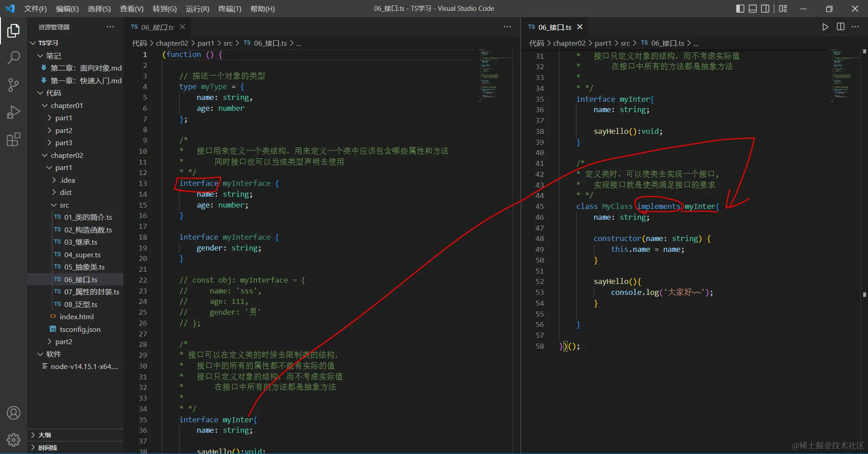Viewport: 868px width, 454px height.
Task: Click part1 breadcrumb in left editor
Action: (x=206, y=43)
